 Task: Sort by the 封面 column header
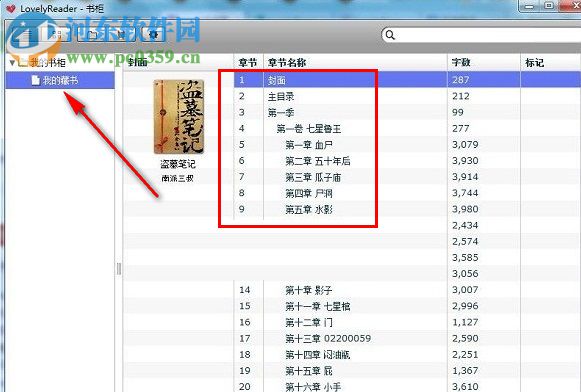(138, 63)
